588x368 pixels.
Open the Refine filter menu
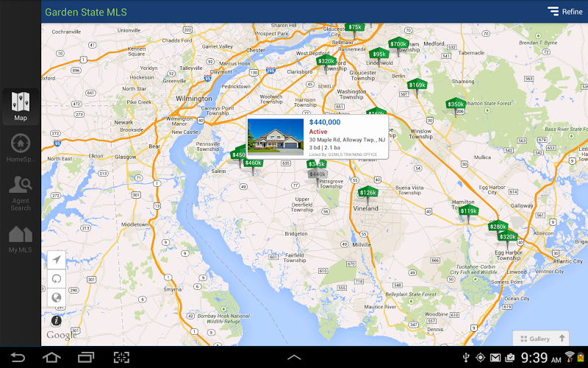pyautogui.click(x=564, y=12)
